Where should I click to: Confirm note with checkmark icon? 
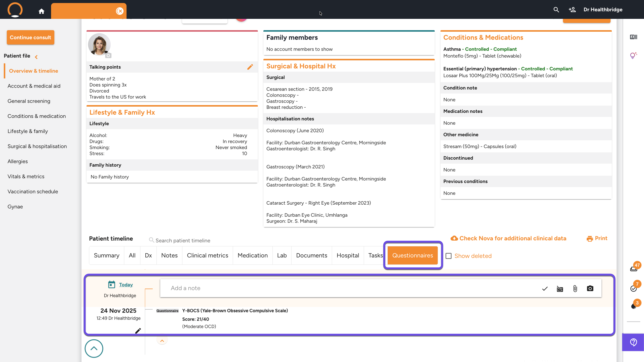[x=545, y=288]
